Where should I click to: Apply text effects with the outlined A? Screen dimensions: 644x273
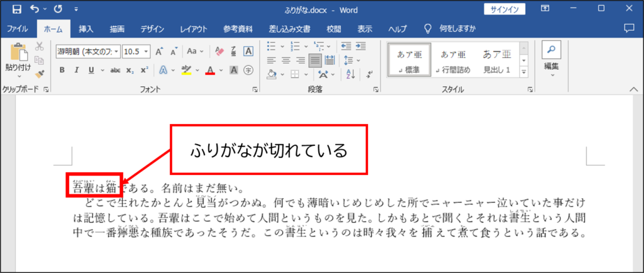click(x=163, y=70)
